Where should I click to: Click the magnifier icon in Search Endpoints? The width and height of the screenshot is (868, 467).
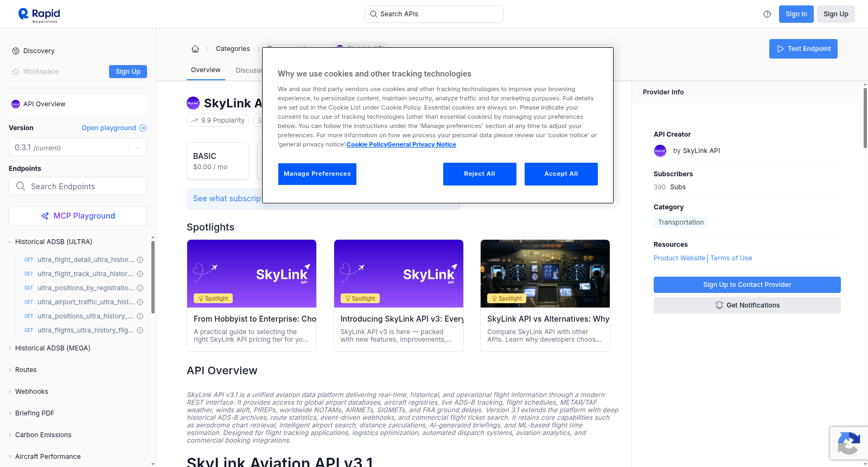click(x=21, y=186)
